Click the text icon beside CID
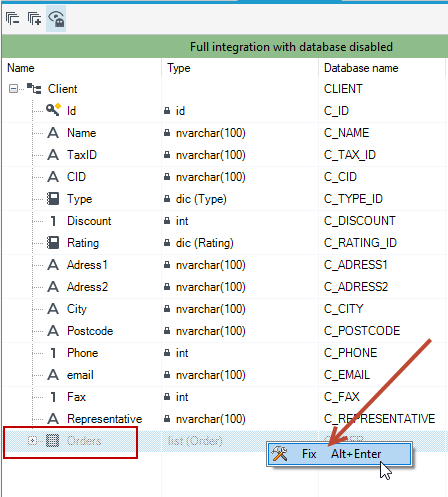 click(53, 177)
